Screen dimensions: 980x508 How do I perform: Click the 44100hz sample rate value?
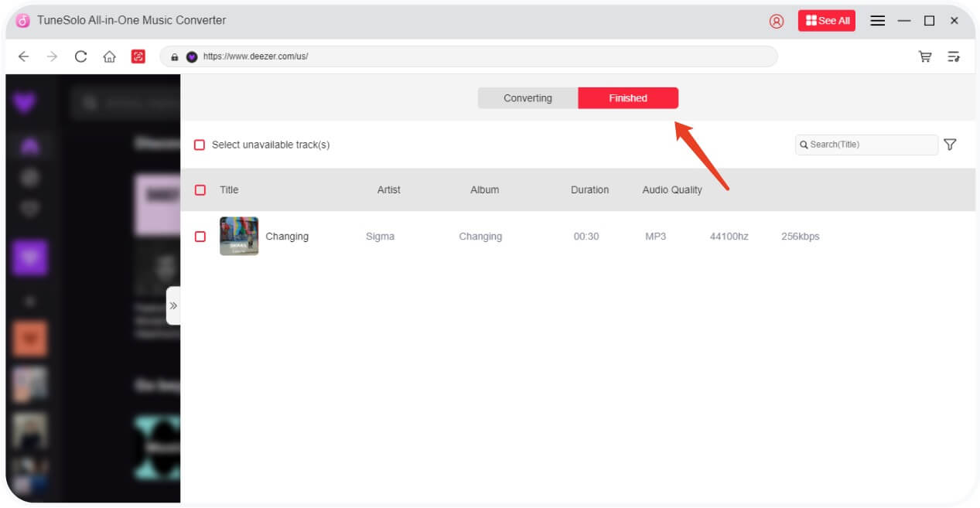(x=729, y=237)
